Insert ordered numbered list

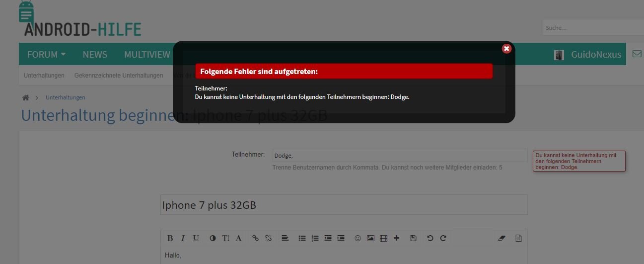[x=315, y=238]
